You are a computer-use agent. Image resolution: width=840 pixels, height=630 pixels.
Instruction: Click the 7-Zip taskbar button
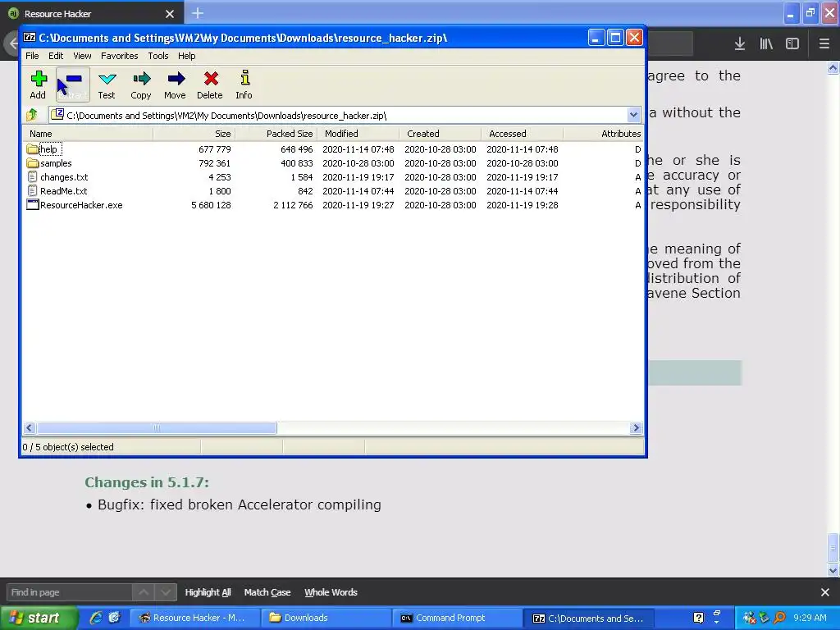[588, 618]
